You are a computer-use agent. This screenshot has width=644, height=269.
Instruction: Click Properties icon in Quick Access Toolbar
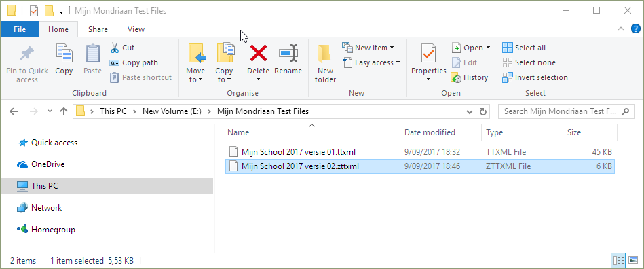click(34, 11)
